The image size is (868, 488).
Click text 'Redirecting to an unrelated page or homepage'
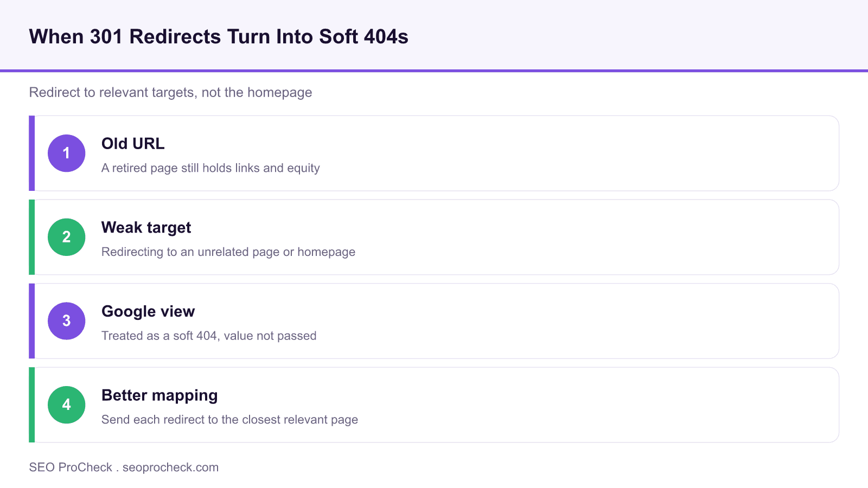(x=228, y=252)
